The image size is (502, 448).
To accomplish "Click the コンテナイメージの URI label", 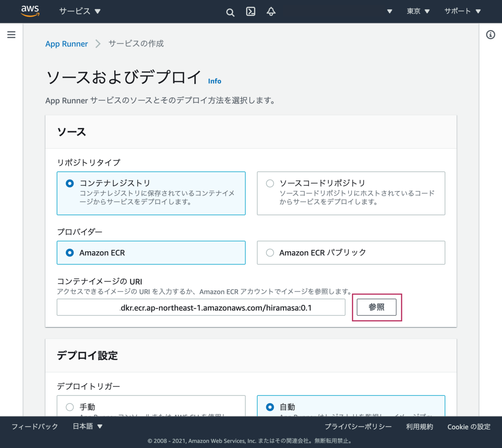I will coord(100,281).
